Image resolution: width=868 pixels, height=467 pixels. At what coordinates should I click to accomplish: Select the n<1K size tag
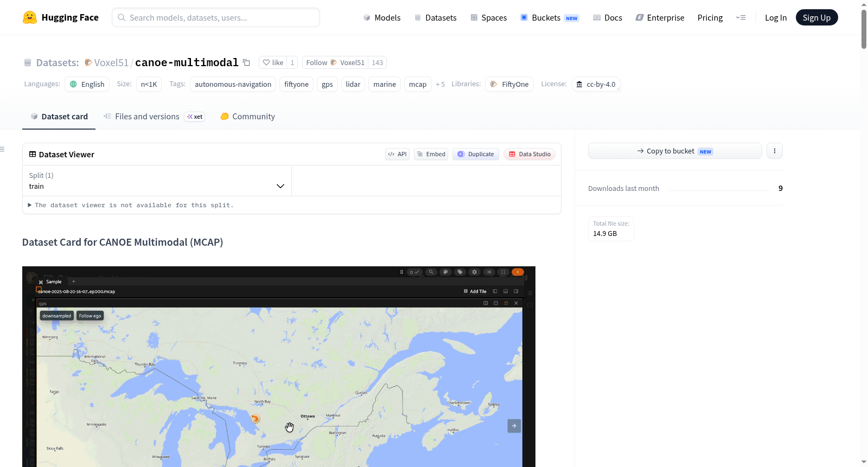(x=149, y=84)
